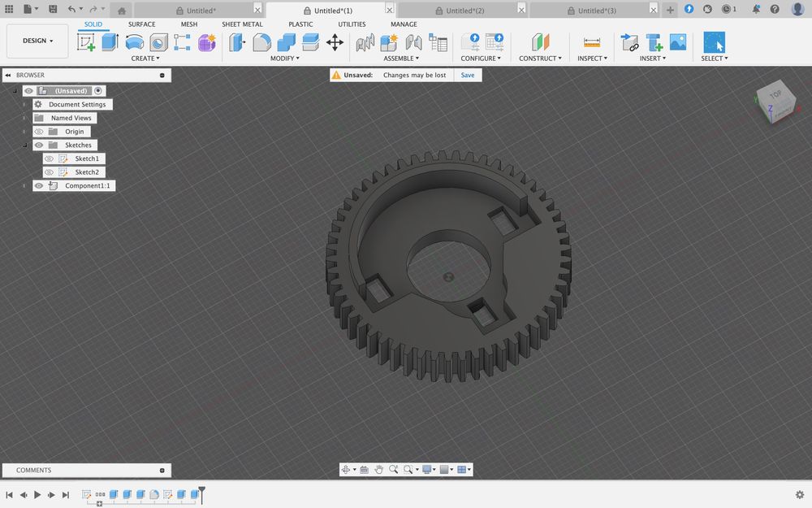
Task: Click the timeline Play button
Action: (37, 494)
